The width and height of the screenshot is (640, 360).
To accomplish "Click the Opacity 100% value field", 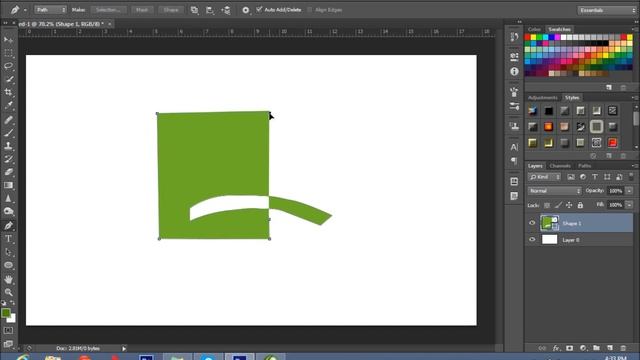I will click(616, 191).
